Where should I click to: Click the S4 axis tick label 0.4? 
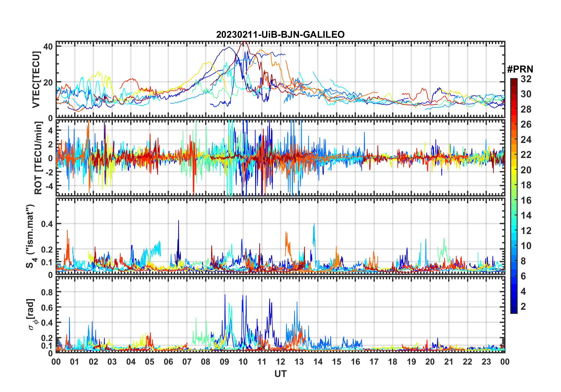[x=47, y=224]
